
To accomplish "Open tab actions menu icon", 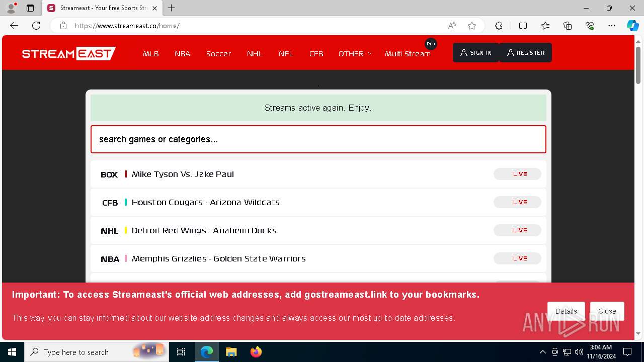I will [30, 8].
